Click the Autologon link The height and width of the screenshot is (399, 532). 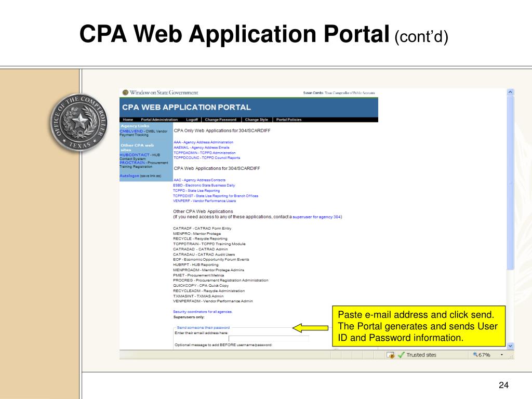pos(129,176)
